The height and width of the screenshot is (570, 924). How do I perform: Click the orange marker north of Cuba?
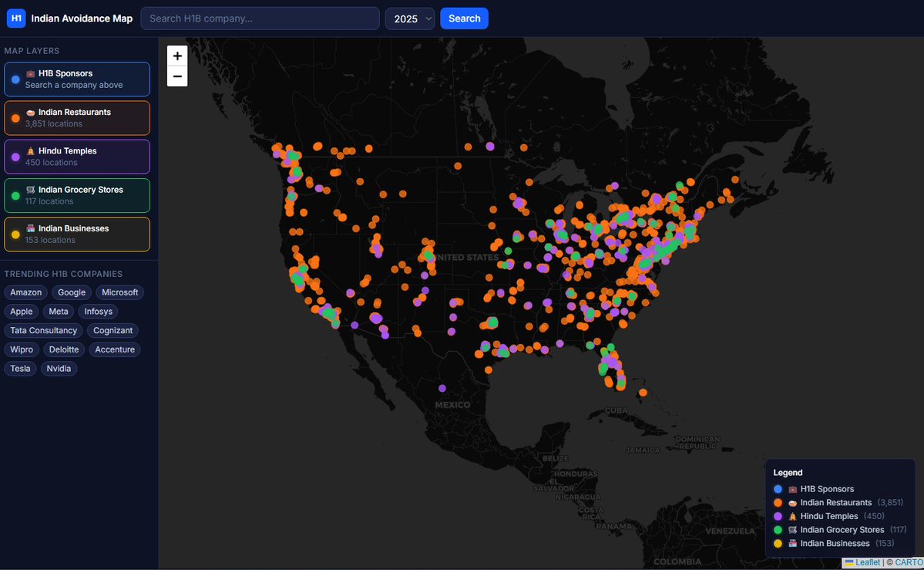pos(643,393)
